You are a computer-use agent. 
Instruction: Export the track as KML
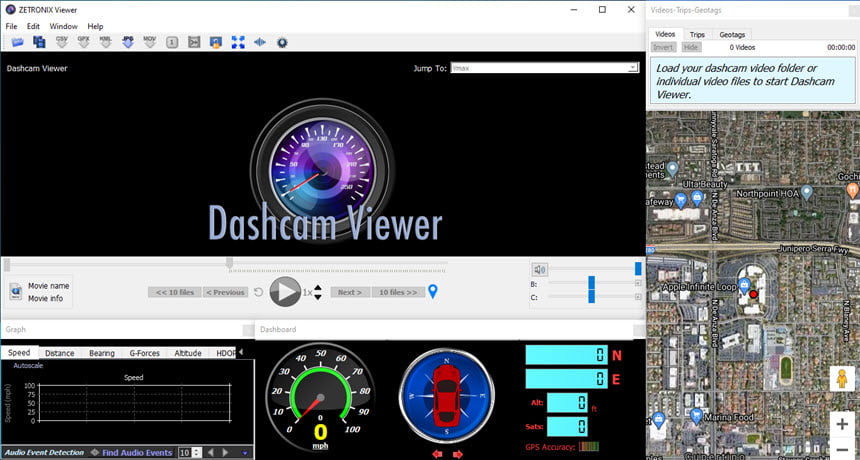(105, 42)
